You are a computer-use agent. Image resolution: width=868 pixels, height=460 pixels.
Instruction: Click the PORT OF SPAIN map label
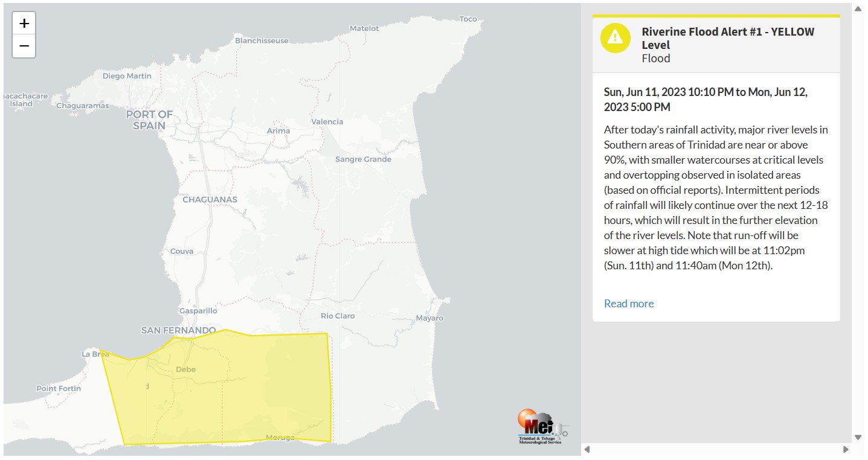click(x=149, y=120)
